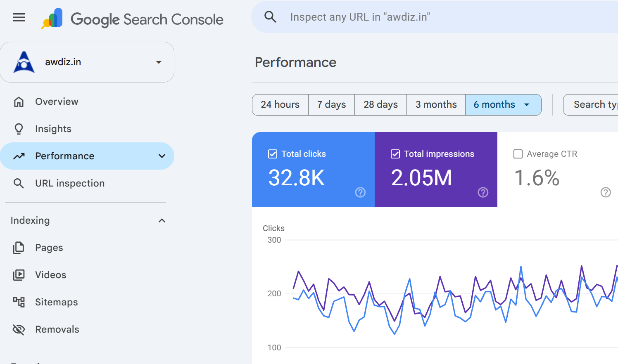Click the 32.8K total clicks value
Viewport: 618px width, 364px height.
pos(297,178)
